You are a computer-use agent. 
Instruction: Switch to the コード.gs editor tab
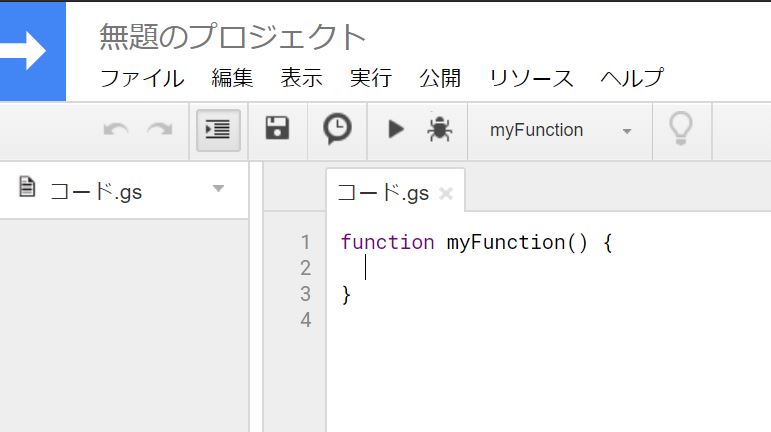[383, 193]
